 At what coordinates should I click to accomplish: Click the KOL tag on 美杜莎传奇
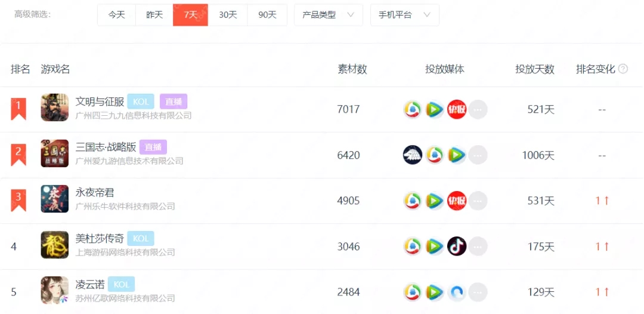(141, 238)
